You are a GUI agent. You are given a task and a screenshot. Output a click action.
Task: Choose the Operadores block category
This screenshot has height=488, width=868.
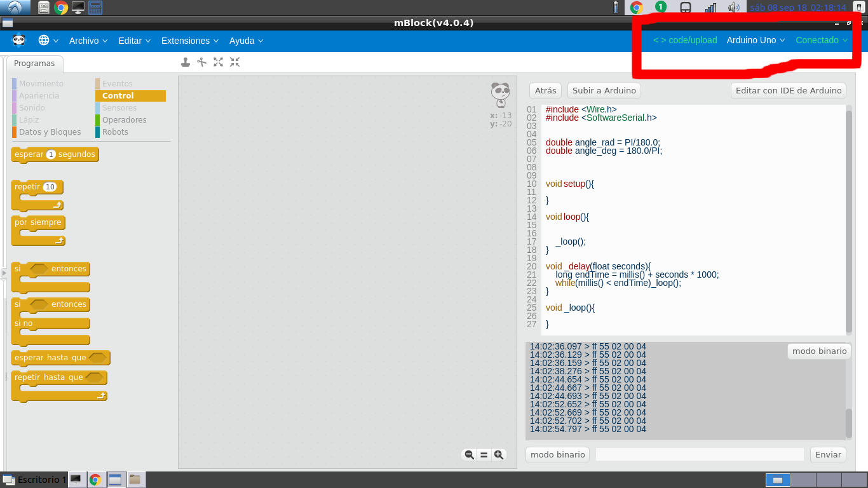(124, 119)
